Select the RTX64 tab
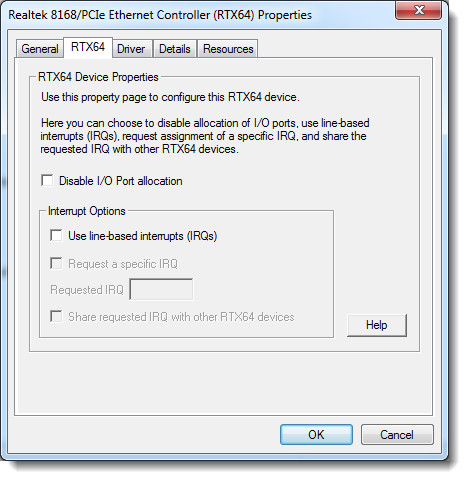This screenshot has height=479, width=467. point(88,47)
